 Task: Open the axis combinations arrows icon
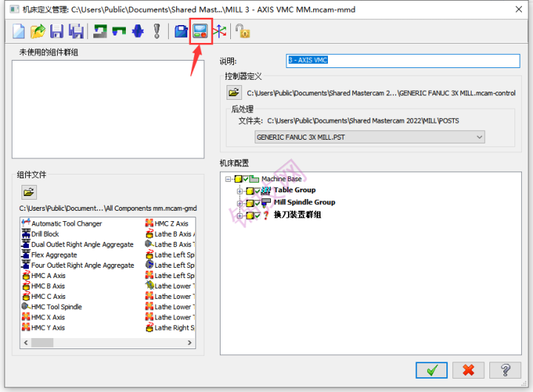pyautogui.click(x=220, y=31)
